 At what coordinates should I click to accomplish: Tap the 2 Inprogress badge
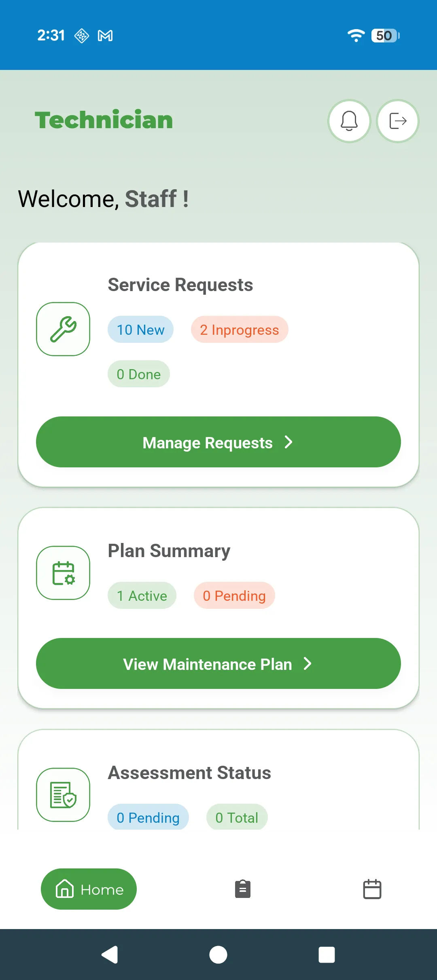[240, 329]
